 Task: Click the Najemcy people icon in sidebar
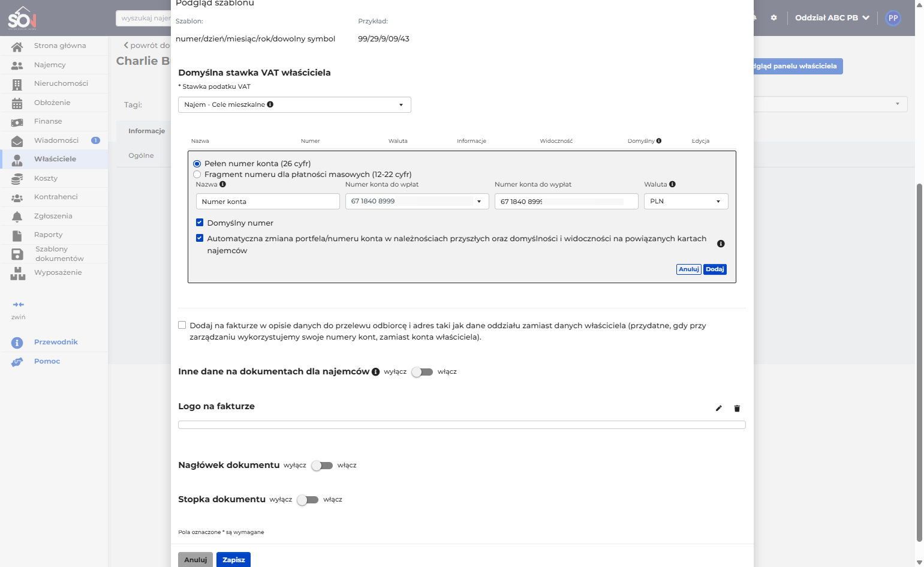[17, 65]
